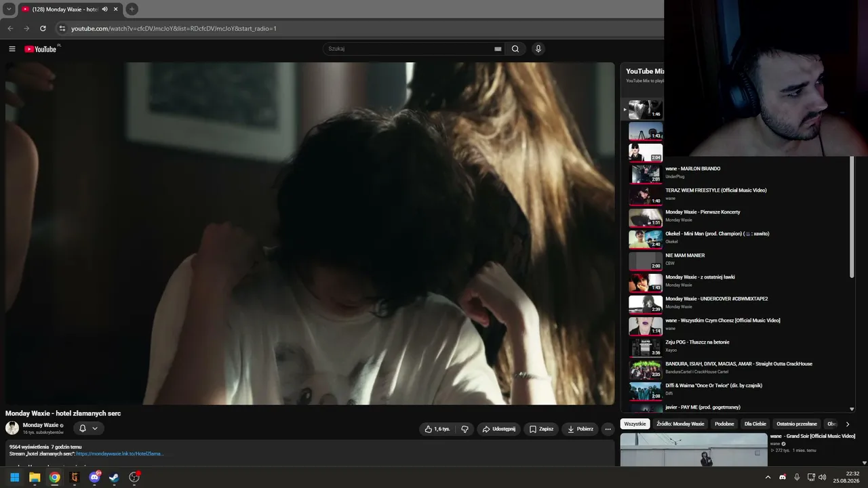Like the video with 1,6 tys. likes
Image resolution: width=868 pixels, height=488 pixels.
[437, 429]
